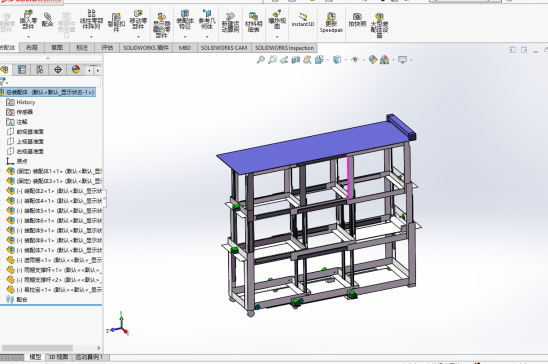Image resolution: width=548 pixels, height=364 pixels.
Task: Click the Mate (配合) paperclip icon
Action: point(47,17)
